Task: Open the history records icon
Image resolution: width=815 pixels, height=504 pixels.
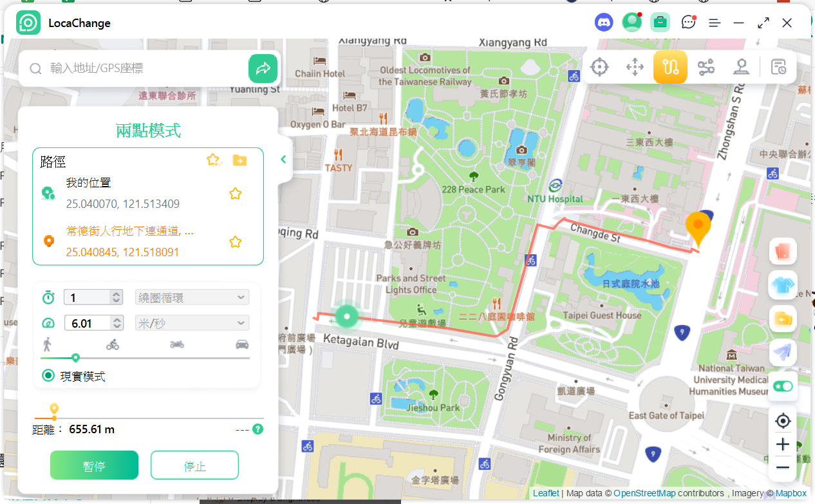Action: click(778, 67)
